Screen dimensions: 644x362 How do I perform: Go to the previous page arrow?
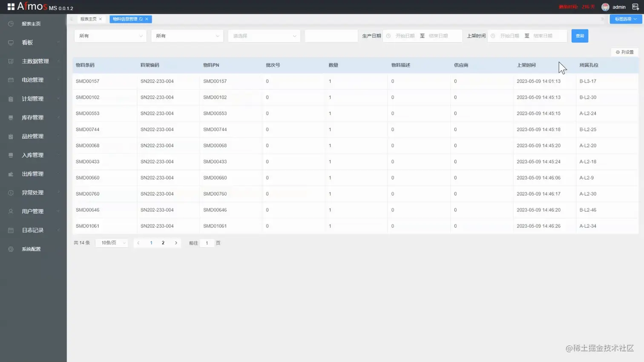coord(138,243)
